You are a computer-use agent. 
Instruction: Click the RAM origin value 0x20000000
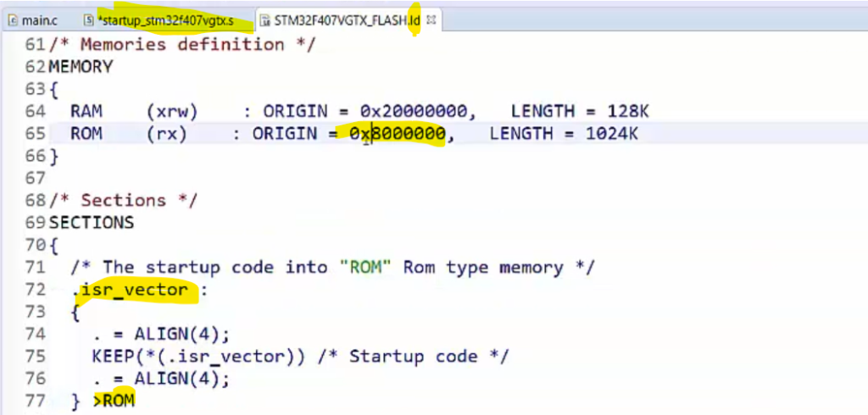click(414, 112)
